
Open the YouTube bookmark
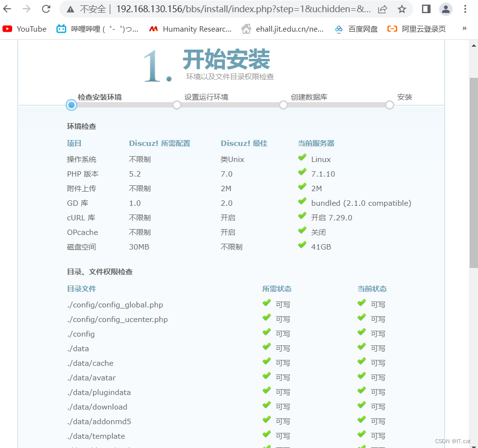tap(24, 29)
